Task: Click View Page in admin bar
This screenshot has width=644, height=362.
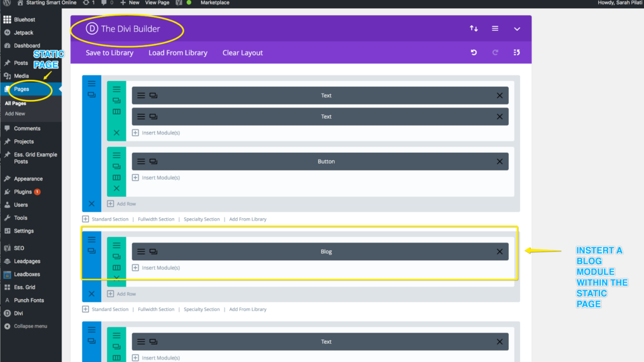Action: point(157,3)
